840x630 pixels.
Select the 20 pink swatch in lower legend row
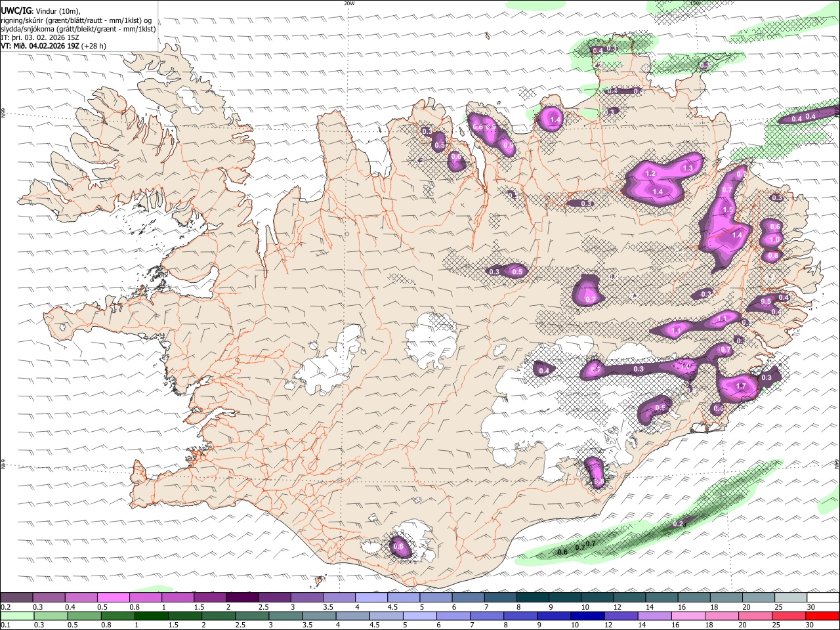point(755,616)
